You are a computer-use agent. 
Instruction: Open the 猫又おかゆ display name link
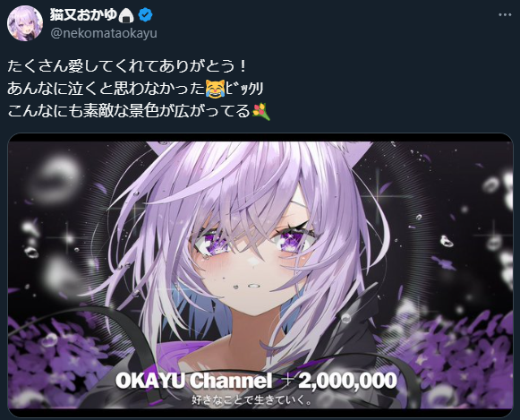(x=83, y=15)
